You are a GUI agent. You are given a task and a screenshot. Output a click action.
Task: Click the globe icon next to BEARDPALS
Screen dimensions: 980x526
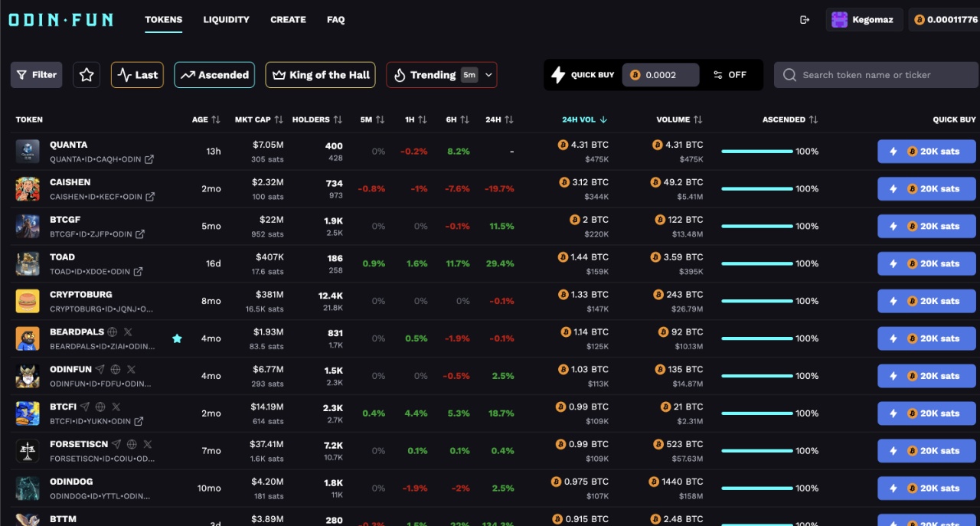coord(113,332)
